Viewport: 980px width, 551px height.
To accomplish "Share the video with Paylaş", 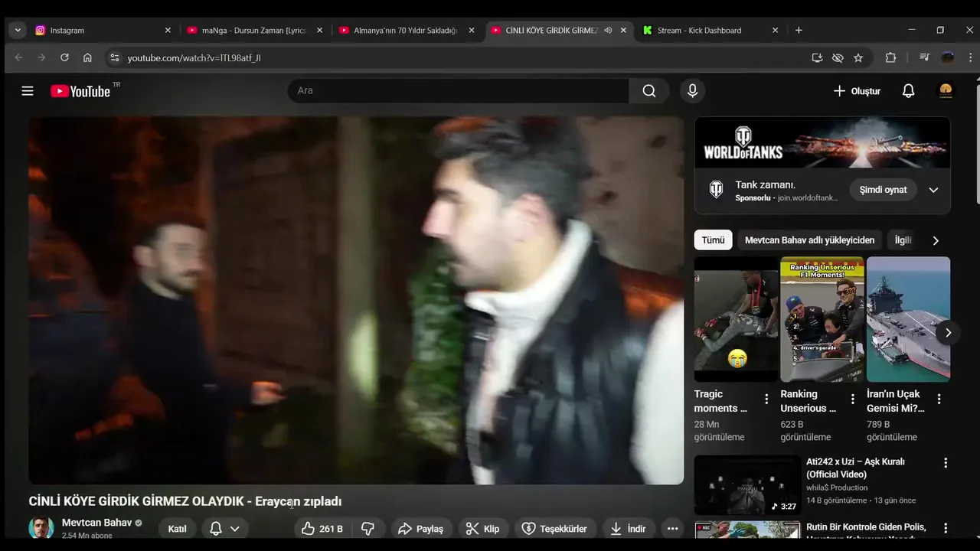I will pos(421,529).
